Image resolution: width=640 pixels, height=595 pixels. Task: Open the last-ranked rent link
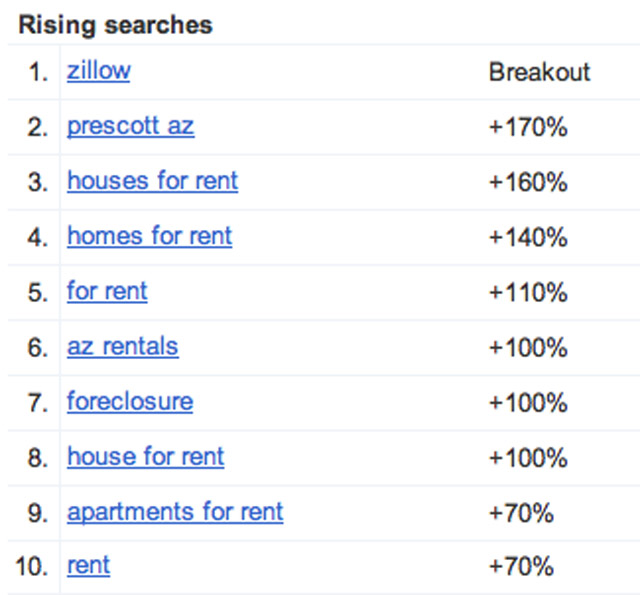click(89, 566)
